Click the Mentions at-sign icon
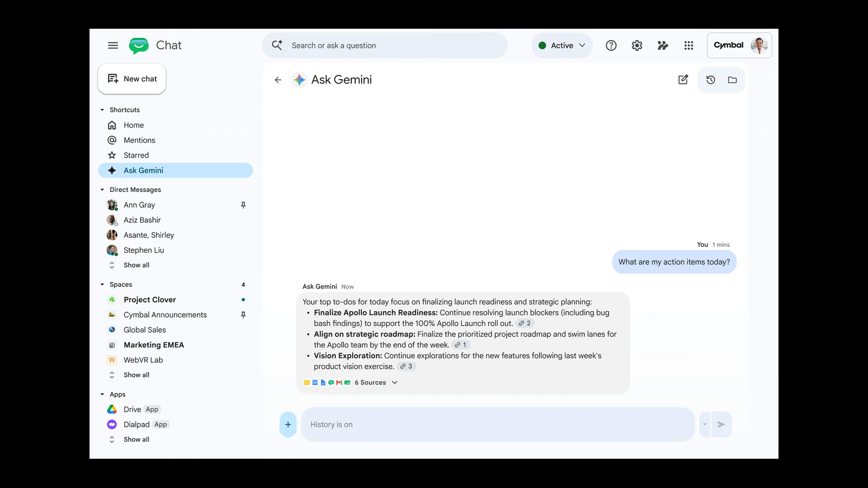 point(112,140)
